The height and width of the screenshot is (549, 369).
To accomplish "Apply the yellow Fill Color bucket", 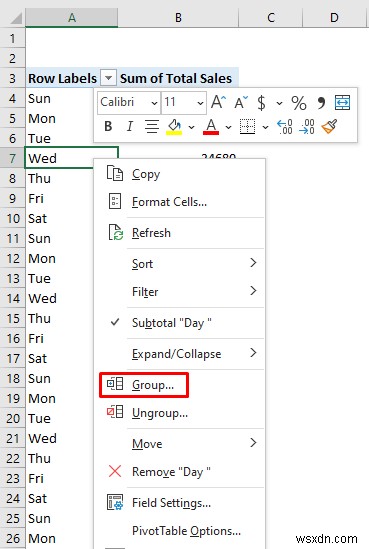I will tap(174, 127).
